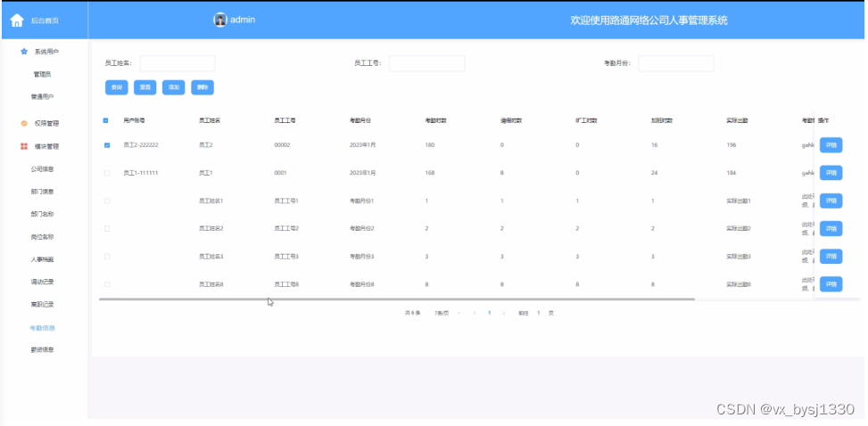Go to next page arrow in pagination

(x=503, y=313)
